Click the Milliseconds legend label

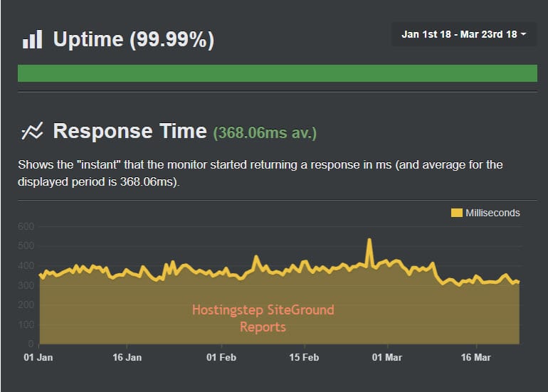(x=492, y=213)
